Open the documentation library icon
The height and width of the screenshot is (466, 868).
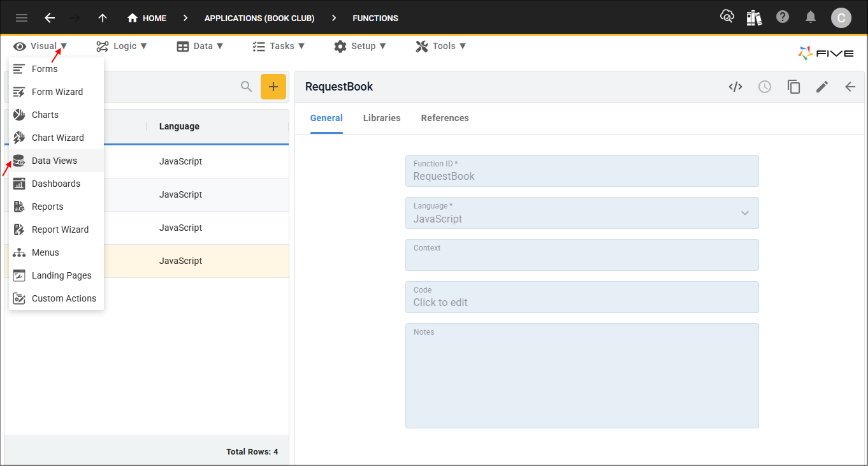point(754,17)
